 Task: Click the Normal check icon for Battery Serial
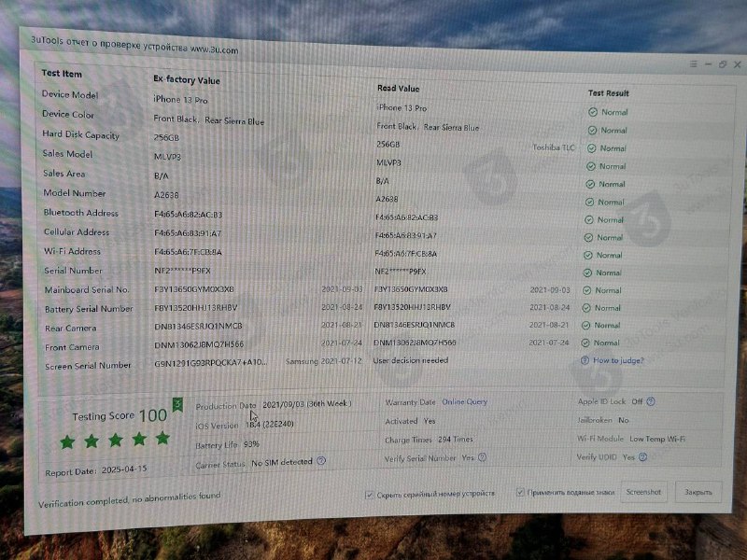[586, 308]
